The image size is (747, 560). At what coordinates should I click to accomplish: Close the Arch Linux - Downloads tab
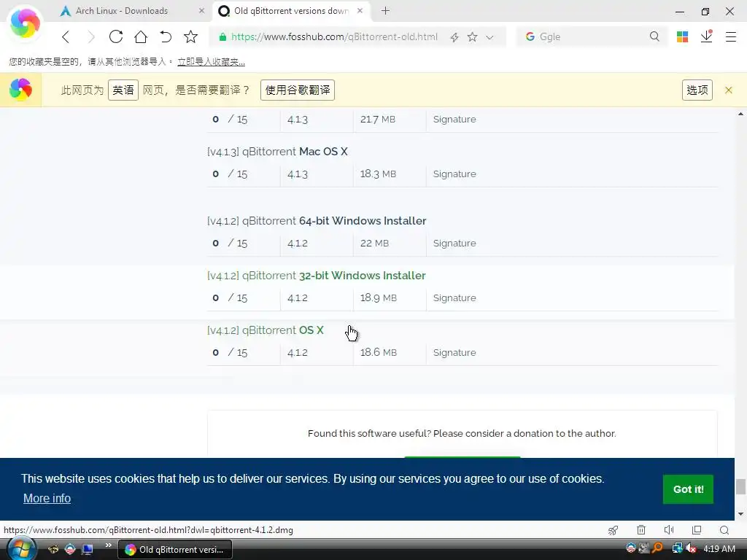click(x=201, y=10)
